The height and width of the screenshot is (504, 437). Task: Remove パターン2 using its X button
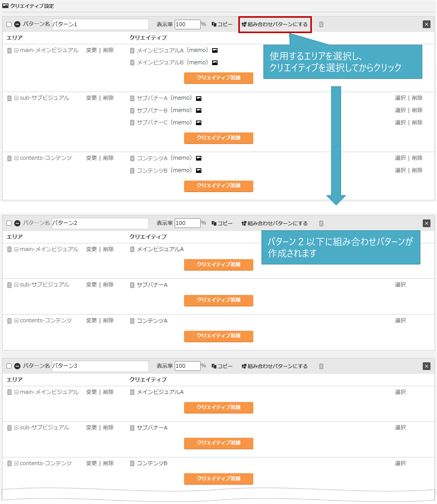tap(426, 223)
